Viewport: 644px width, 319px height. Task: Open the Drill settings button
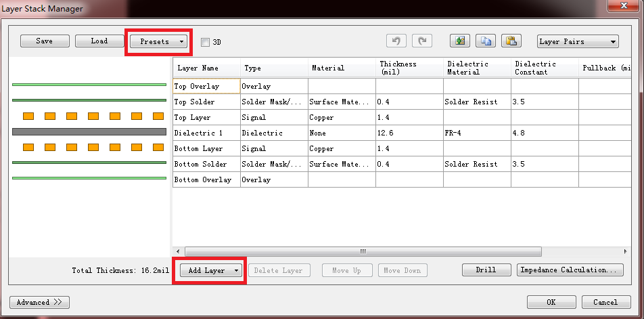pos(486,270)
